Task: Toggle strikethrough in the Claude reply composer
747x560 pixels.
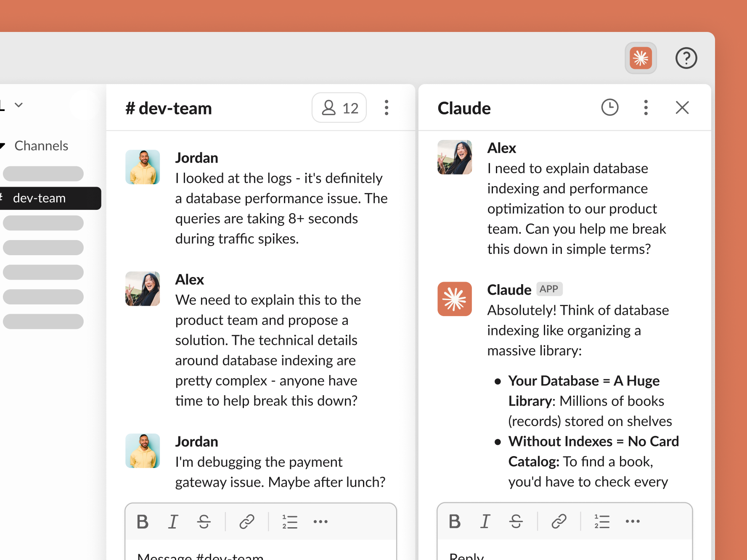Action: coord(516,521)
